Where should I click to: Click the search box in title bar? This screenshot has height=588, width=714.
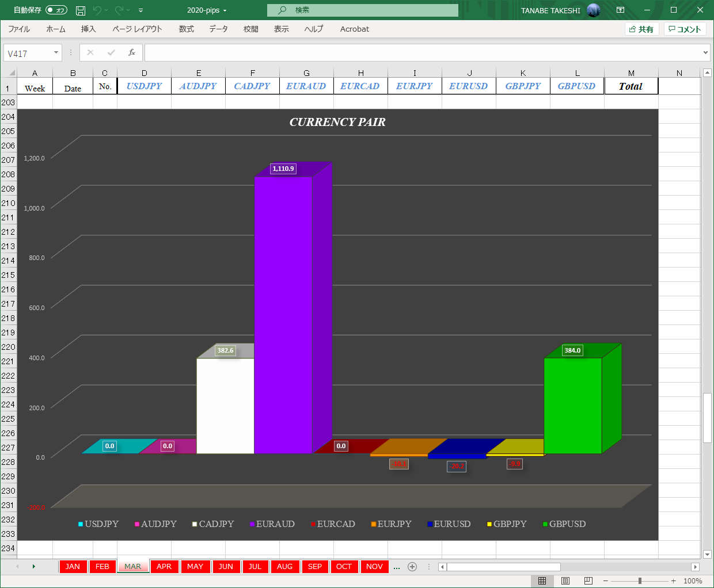[363, 10]
